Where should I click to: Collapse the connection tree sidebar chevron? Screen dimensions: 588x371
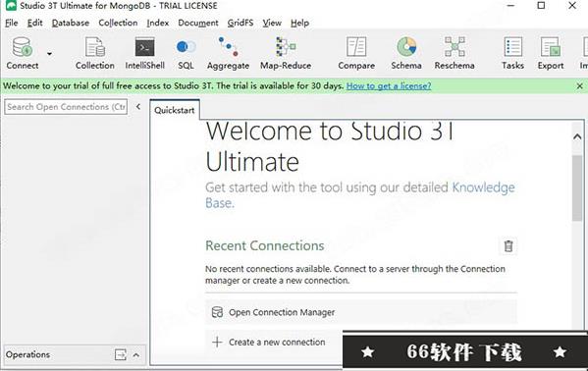(138, 107)
